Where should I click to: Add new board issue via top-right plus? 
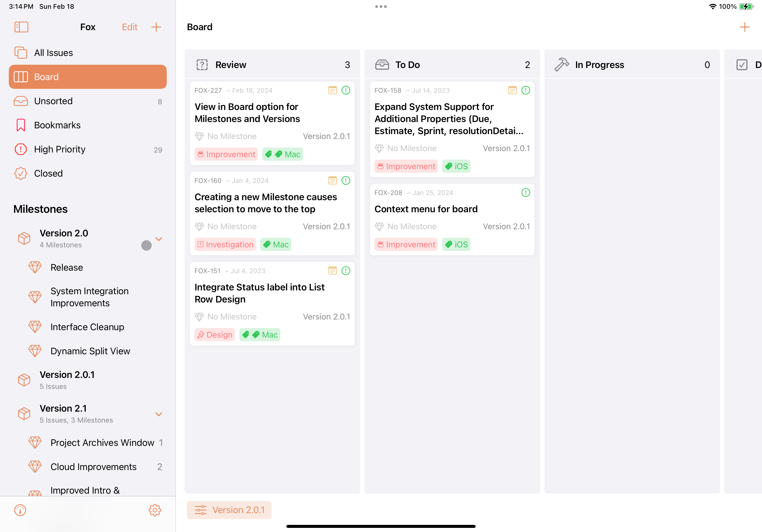(744, 27)
